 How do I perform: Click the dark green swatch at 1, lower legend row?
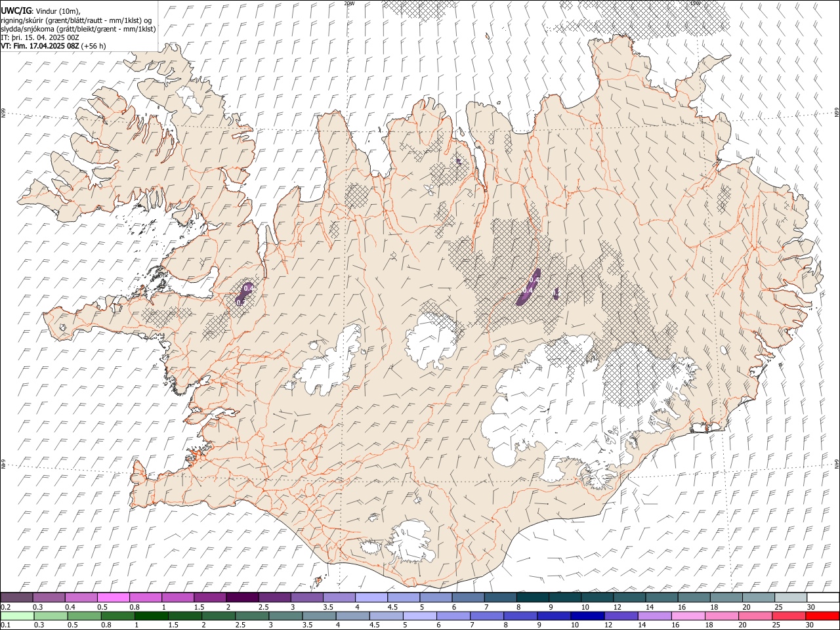151,616
